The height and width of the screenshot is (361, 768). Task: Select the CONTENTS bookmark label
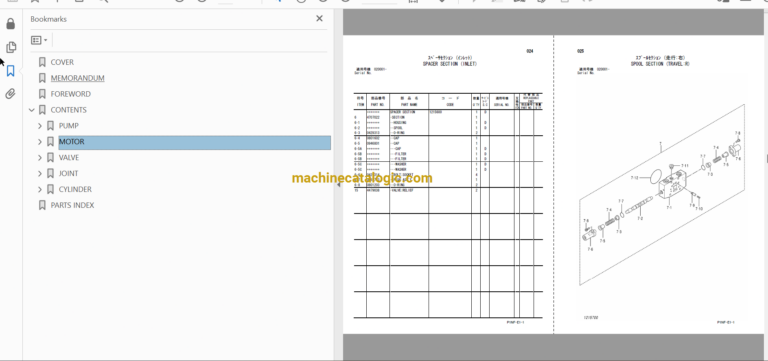(69, 110)
